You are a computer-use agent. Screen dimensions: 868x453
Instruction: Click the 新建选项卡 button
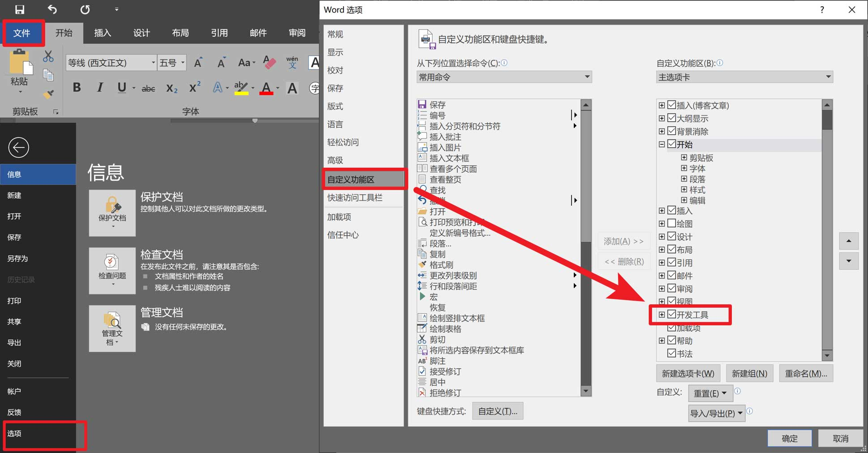click(688, 373)
